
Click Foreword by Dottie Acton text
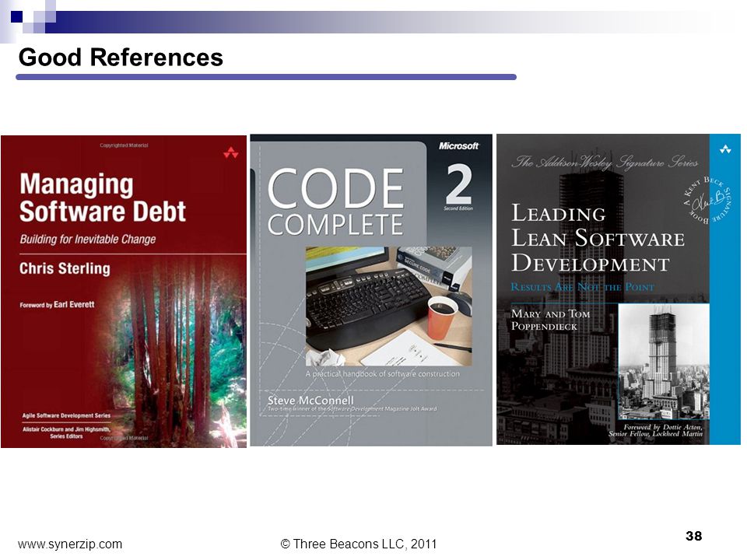655,430
